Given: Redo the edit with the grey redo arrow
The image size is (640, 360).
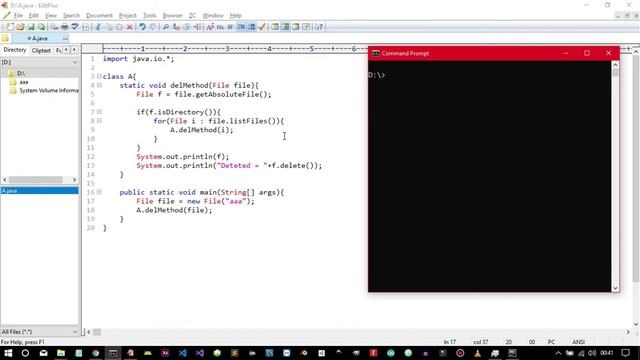Looking at the screenshot, I should point(153,27).
